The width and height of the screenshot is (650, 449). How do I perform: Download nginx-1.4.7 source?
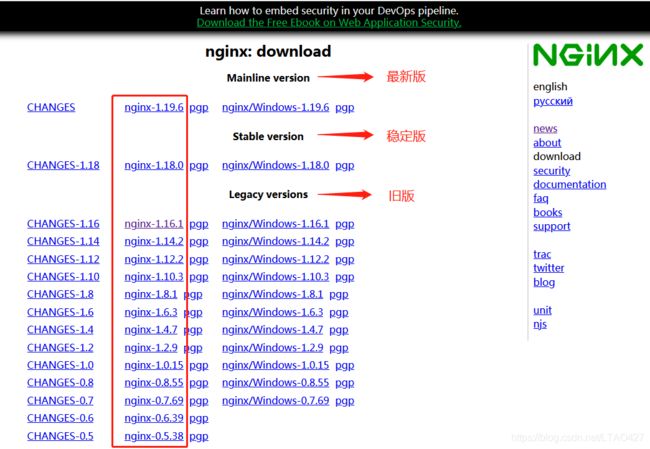[x=151, y=330]
